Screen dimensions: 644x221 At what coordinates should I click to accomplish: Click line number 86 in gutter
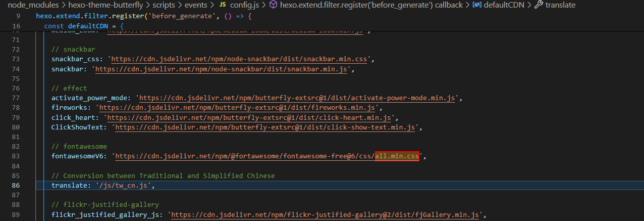[x=15, y=186]
